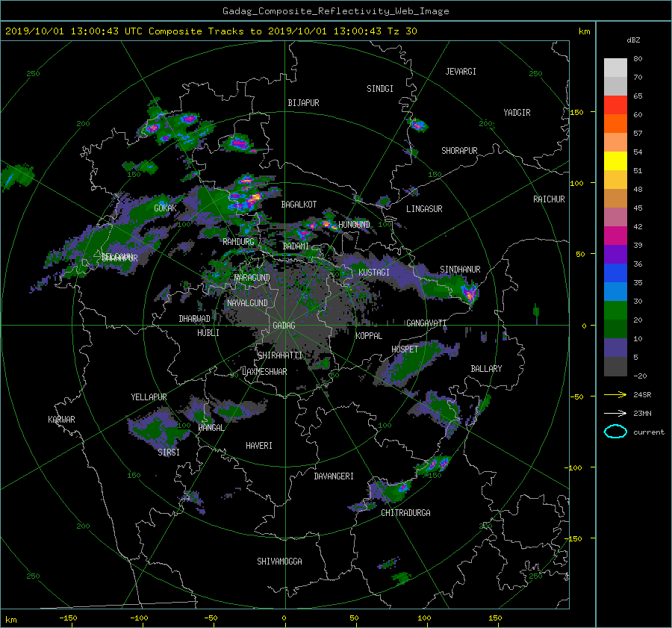Click the DAVANGERI label
This screenshot has width=672, height=628.
coord(334,476)
